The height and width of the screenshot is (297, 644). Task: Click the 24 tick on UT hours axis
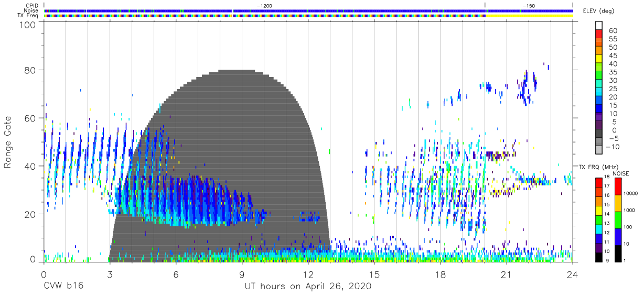[x=573, y=274]
